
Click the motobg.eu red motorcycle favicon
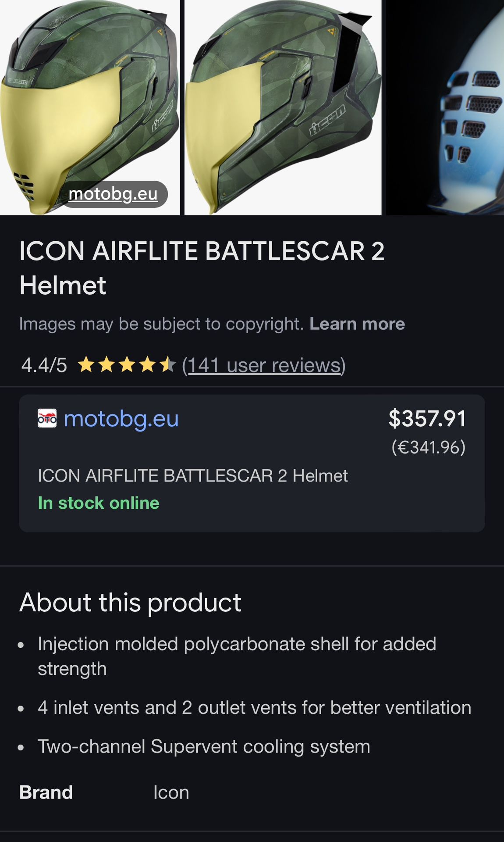(x=47, y=418)
